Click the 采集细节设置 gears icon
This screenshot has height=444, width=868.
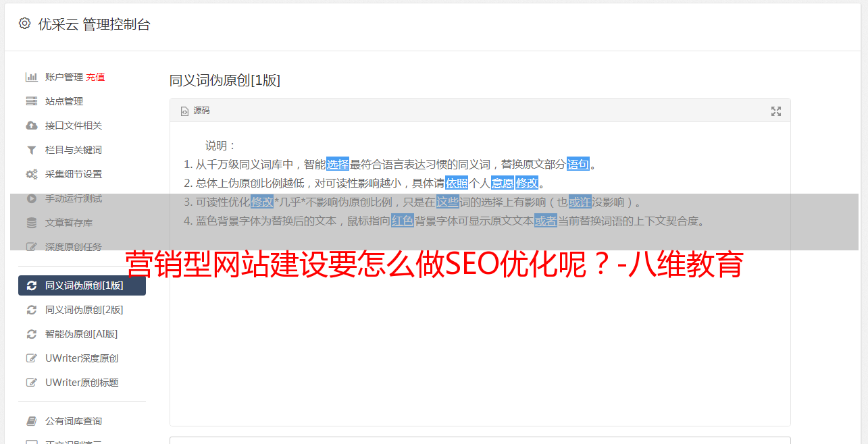pos(31,174)
